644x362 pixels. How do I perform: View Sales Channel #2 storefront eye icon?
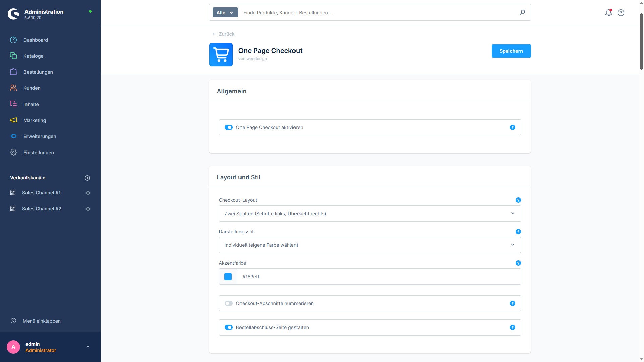(88, 209)
